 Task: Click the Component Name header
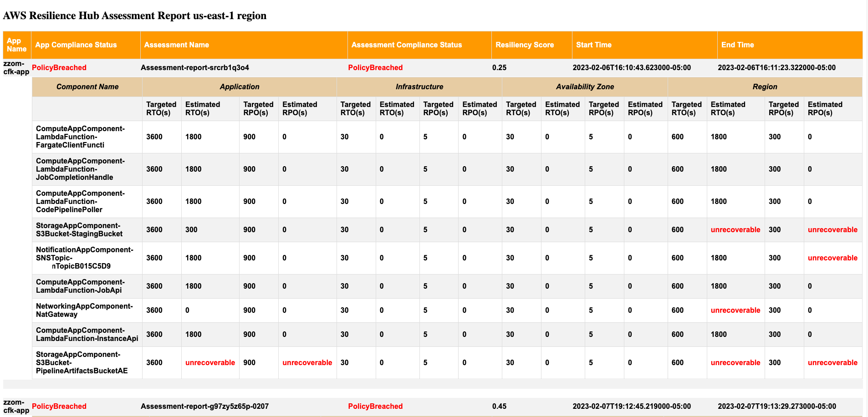(87, 87)
